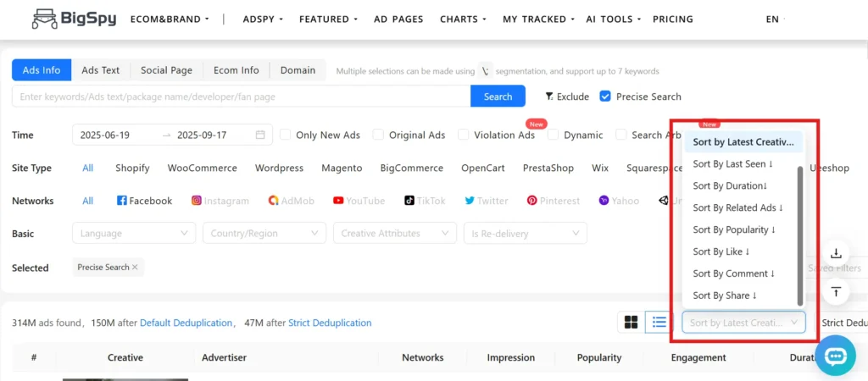The image size is (868, 381).
Task: Expand the FEATURED menu
Action: point(328,19)
